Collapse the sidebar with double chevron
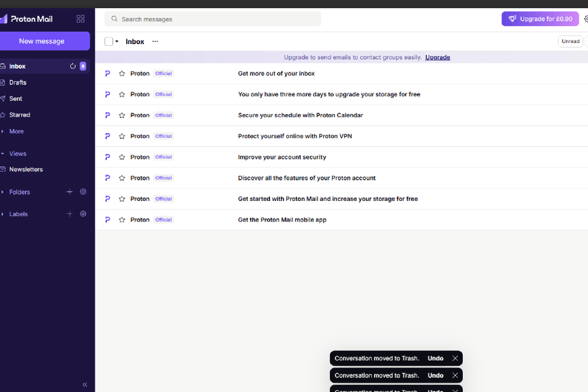 pos(85,384)
